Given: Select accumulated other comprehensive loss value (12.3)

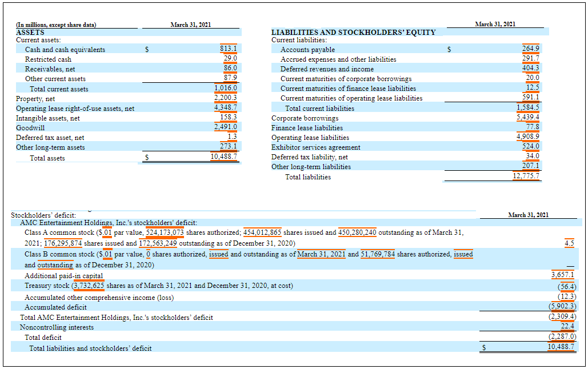Looking at the screenshot, I should tap(567, 297).
